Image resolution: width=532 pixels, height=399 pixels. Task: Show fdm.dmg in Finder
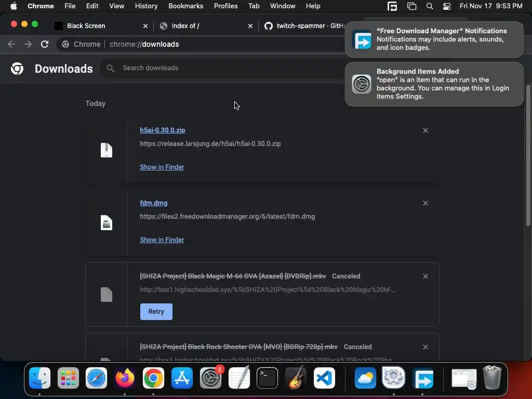162,240
